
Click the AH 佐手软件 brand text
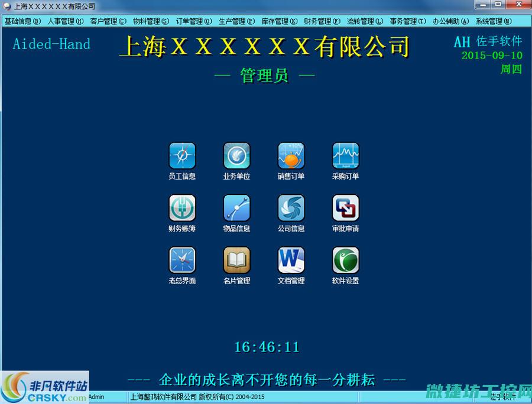[x=488, y=42]
